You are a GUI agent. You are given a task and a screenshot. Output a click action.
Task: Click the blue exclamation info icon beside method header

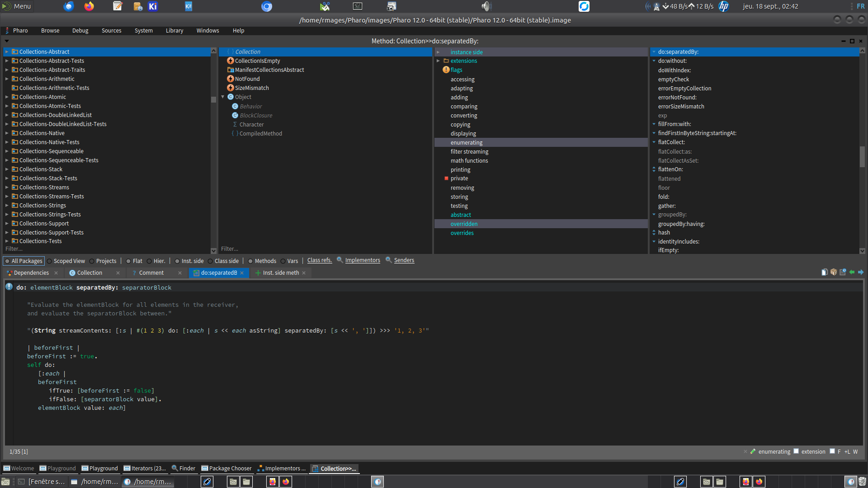[9, 287]
